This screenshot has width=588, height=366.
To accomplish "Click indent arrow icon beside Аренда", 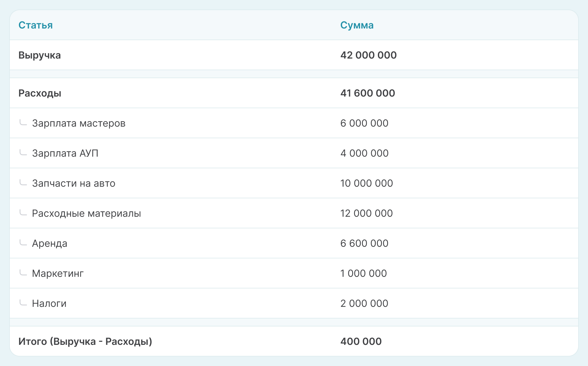I will pos(23,243).
